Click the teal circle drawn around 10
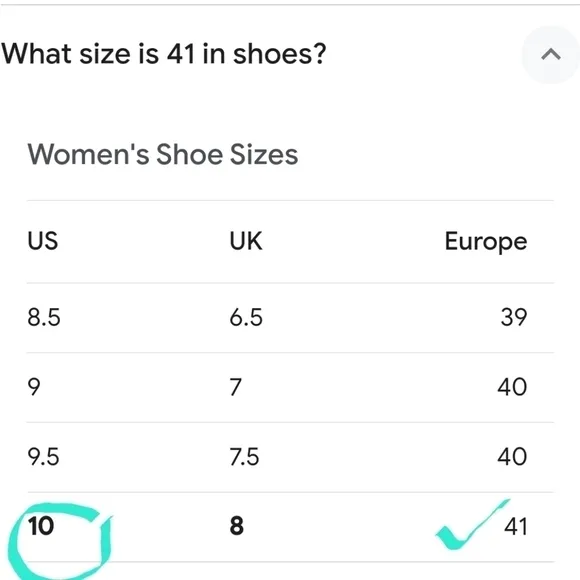580x580 pixels. point(59,542)
